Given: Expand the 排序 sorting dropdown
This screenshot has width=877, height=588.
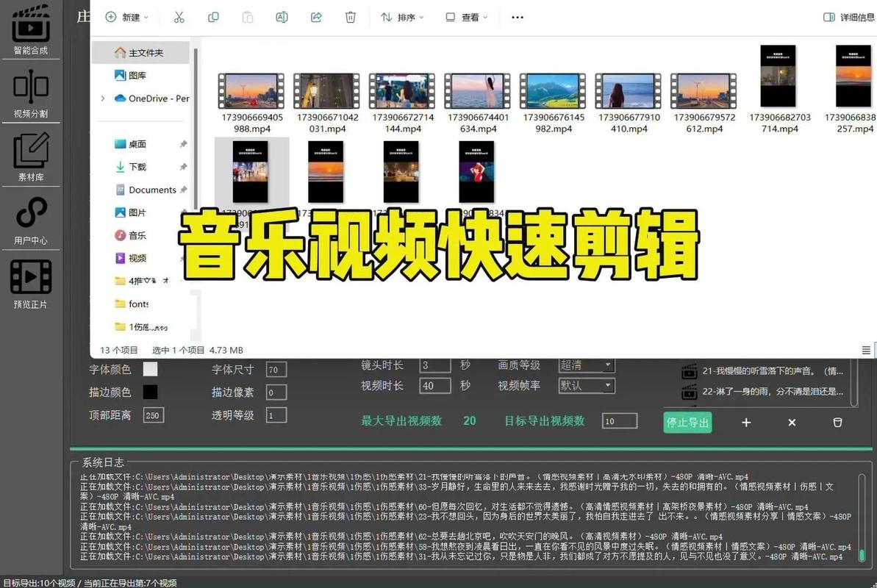Looking at the screenshot, I should (x=401, y=16).
